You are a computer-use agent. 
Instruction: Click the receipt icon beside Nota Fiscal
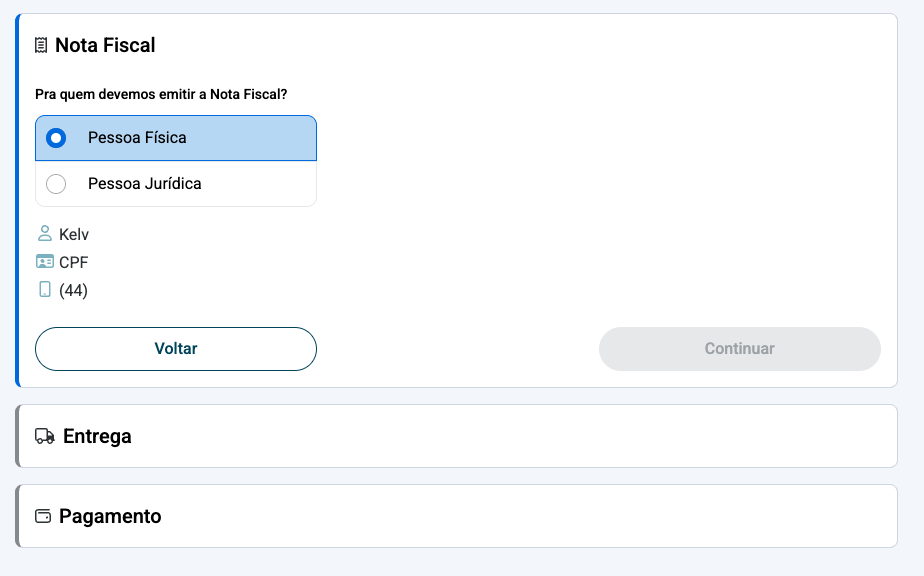(41, 45)
